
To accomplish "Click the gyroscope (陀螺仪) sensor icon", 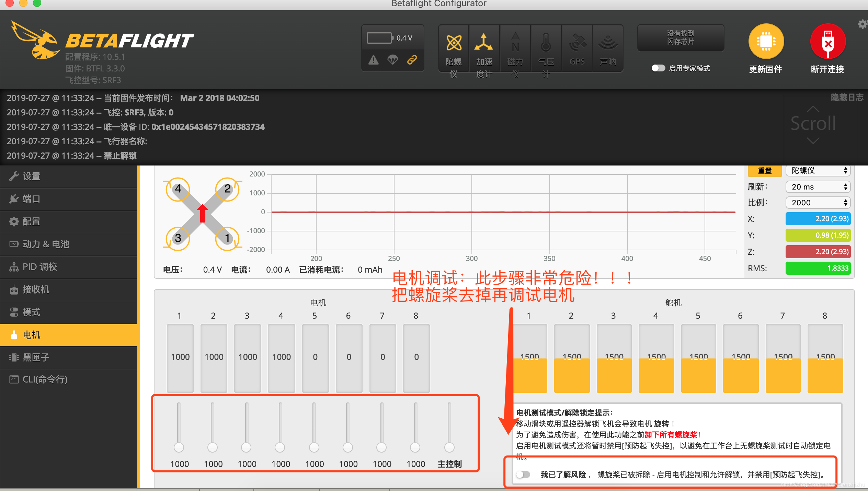I will [454, 43].
